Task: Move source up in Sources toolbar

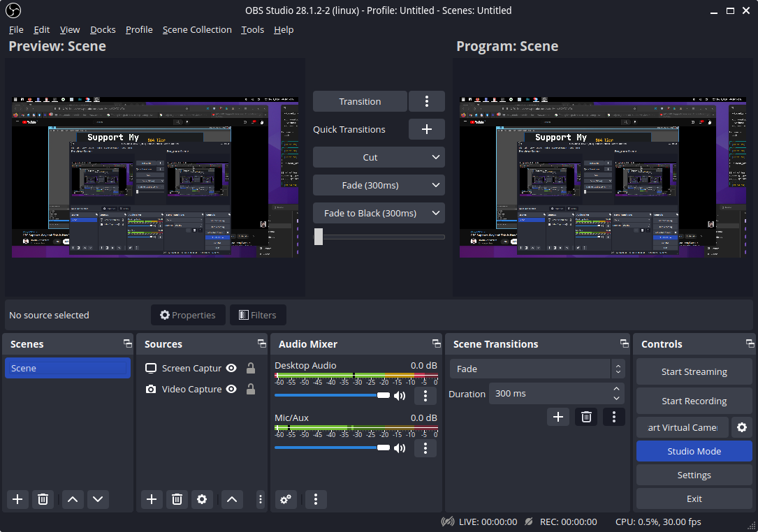Action: click(231, 499)
